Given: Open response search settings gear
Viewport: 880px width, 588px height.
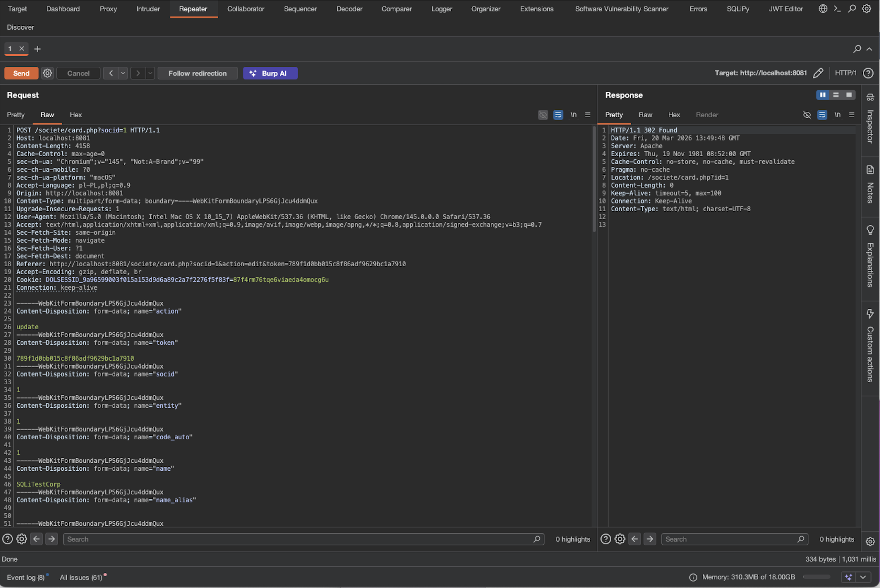Looking at the screenshot, I should [x=620, y=539].
